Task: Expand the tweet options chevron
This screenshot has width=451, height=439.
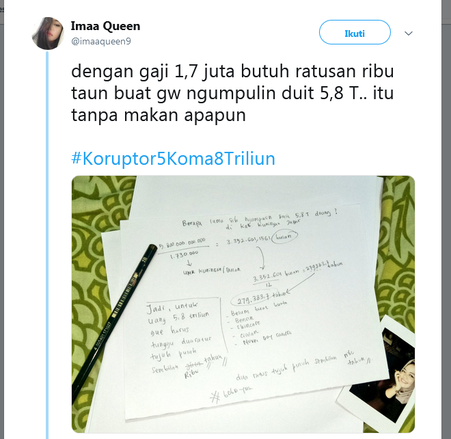Action: tap(409, 33)
